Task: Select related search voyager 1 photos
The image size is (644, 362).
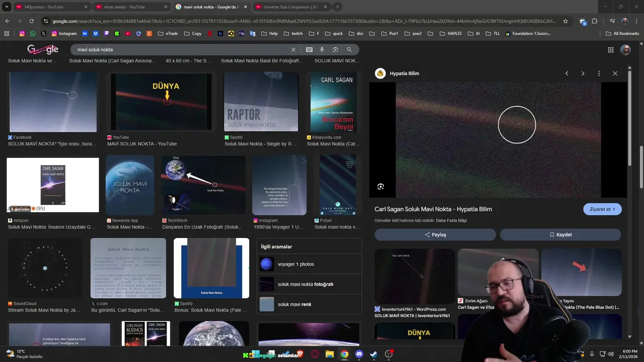Action: coord(309,264)
